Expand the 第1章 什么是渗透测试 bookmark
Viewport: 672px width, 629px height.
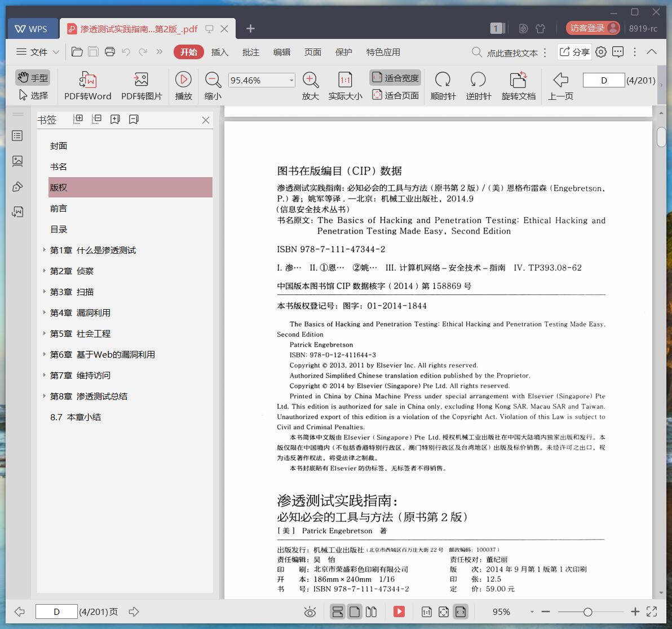(44, 249)
